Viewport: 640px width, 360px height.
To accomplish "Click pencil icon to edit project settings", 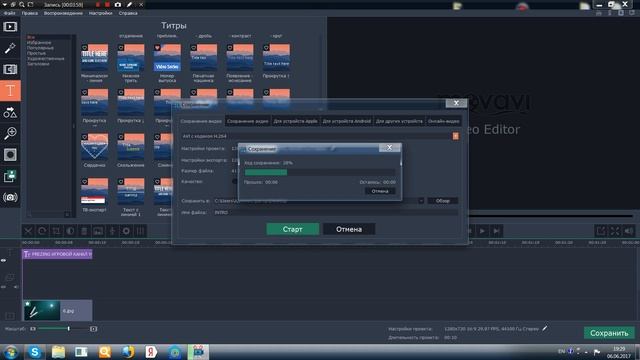I will 545,328.
